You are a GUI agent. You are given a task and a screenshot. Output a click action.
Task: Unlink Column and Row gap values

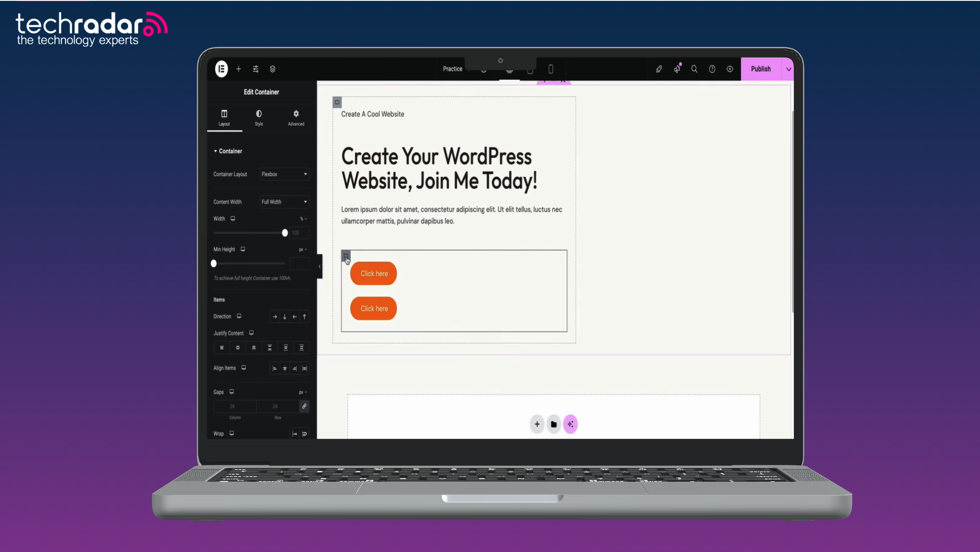coord(304,406)
